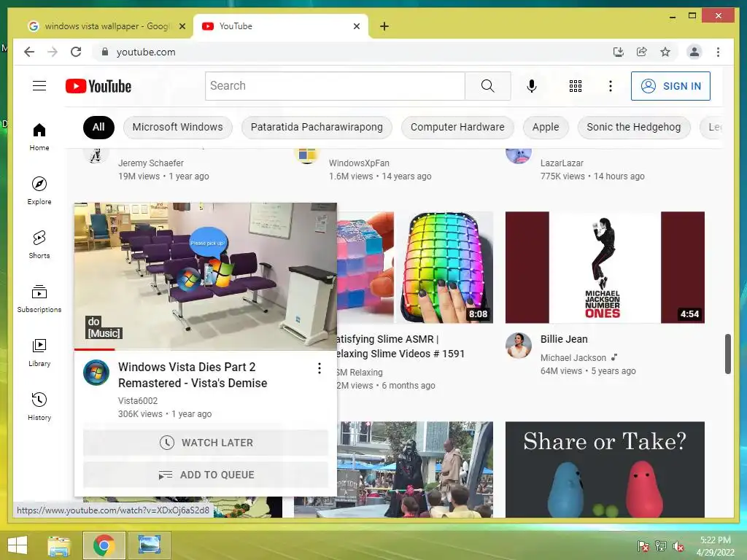747x560 pixels.
Task: Open Explore in sidebar
Action: click(39, 190)
